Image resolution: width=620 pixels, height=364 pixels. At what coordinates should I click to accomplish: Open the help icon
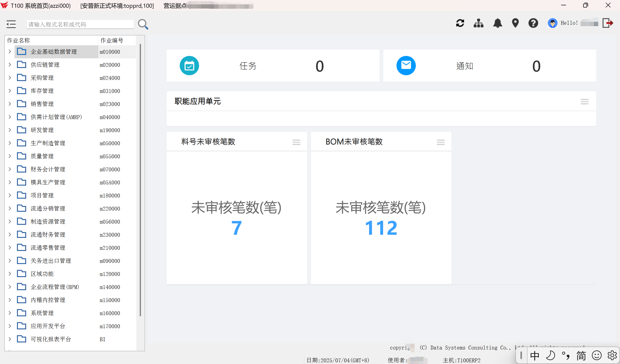[533, 23]
